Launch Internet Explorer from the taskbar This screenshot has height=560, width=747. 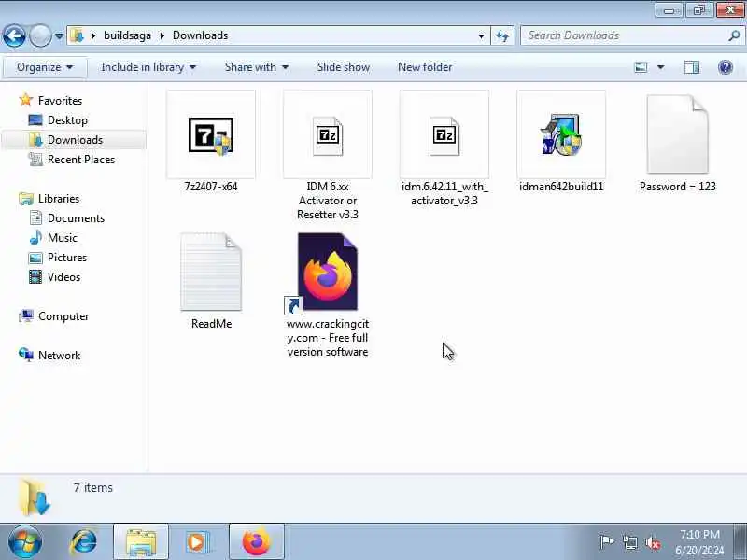click(84, 541)
